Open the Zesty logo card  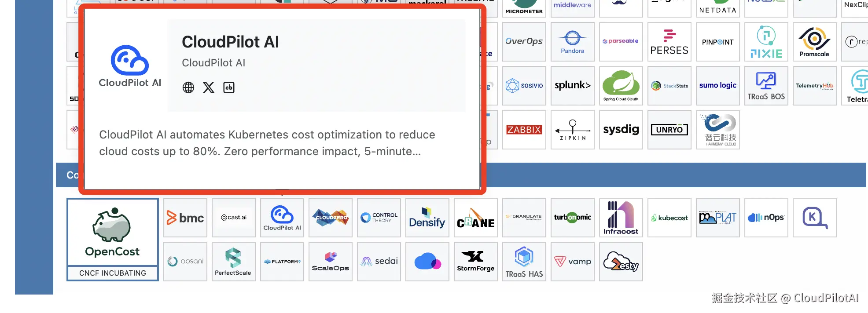coord(621,262)
